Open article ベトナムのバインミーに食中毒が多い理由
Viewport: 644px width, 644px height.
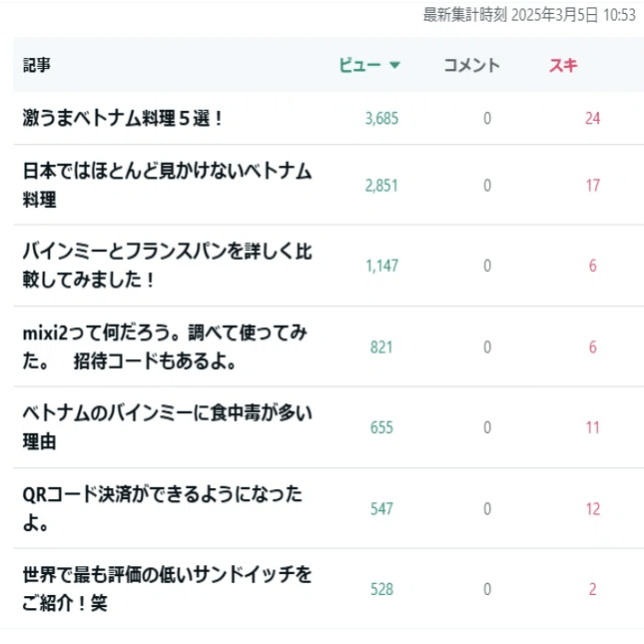[167, 427]
